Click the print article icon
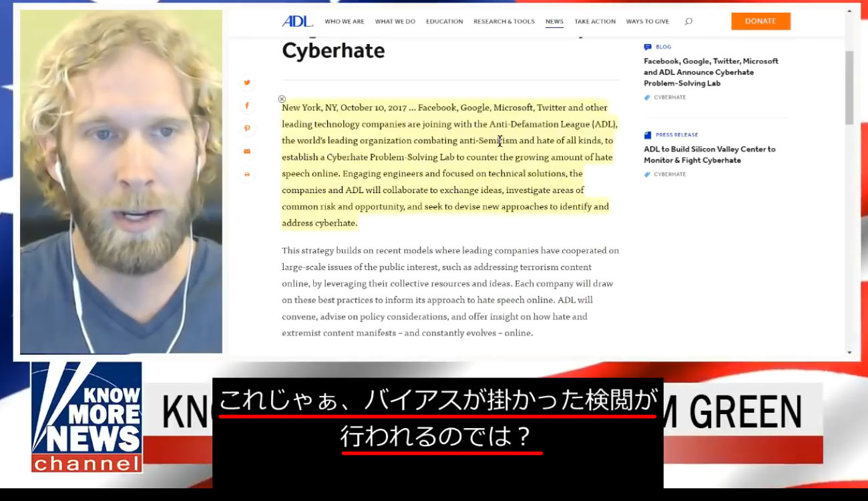The height and width of the screenshot is (501, 868). [247, 174]
